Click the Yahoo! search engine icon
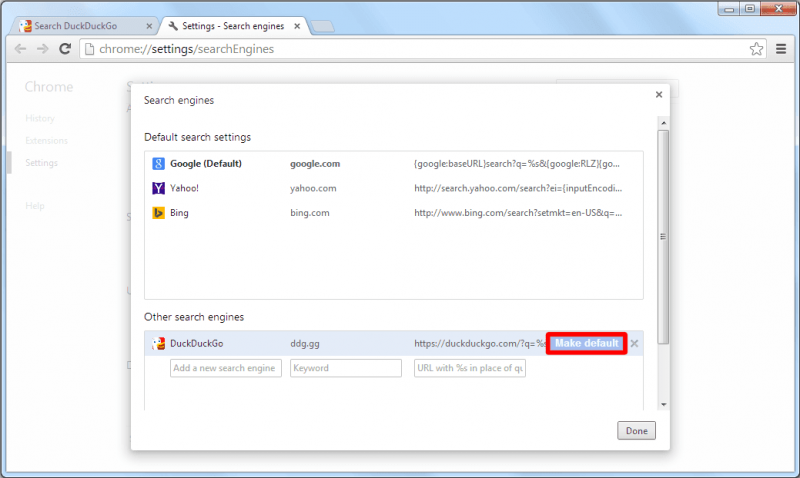Image resolution: width=800 pixels, height=478 pixels. [158, 188]
